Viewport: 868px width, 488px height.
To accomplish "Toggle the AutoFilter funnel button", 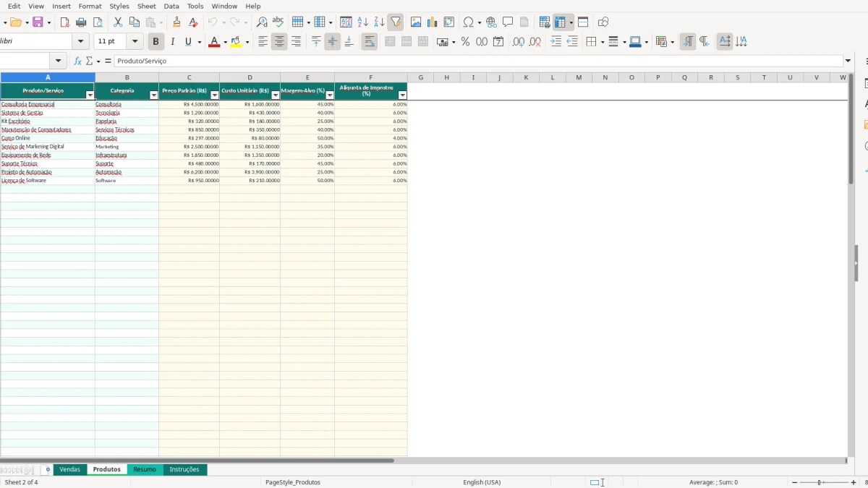I will pyautogui.click(x=396, y=22).
